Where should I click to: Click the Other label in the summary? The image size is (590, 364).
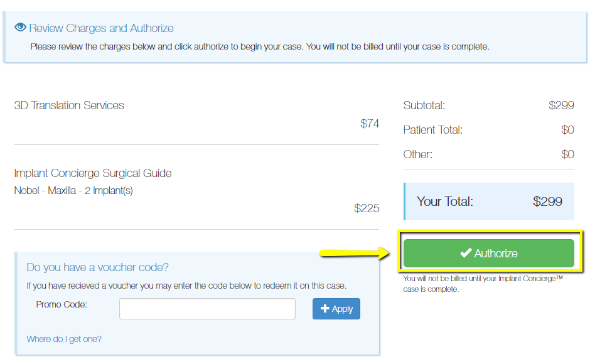pyautogui.click(x=418, y=154)
